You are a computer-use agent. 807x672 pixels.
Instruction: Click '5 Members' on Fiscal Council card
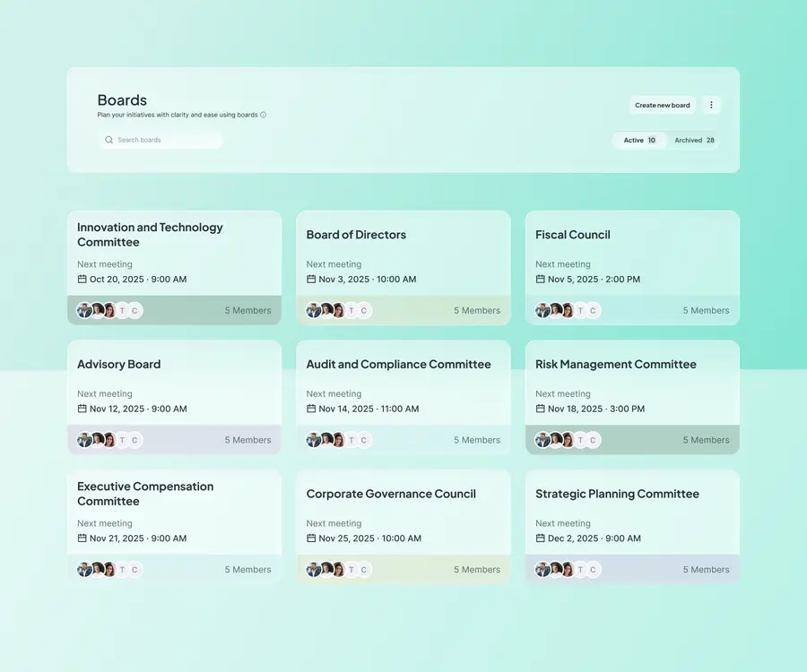[706, 311]
